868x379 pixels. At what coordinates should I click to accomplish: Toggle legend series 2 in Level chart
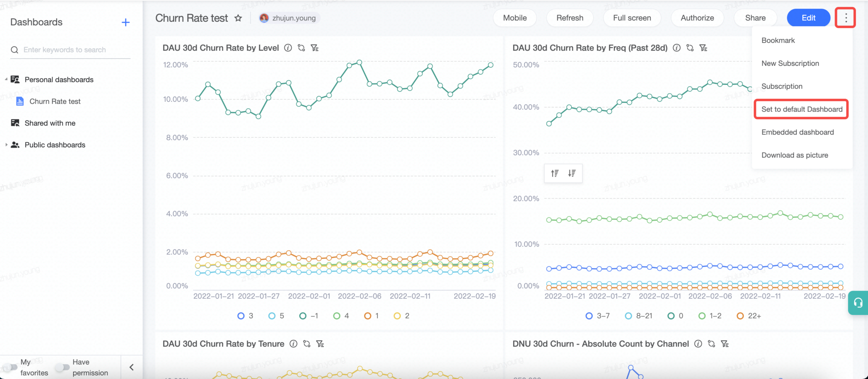click(x=401, y=316)
